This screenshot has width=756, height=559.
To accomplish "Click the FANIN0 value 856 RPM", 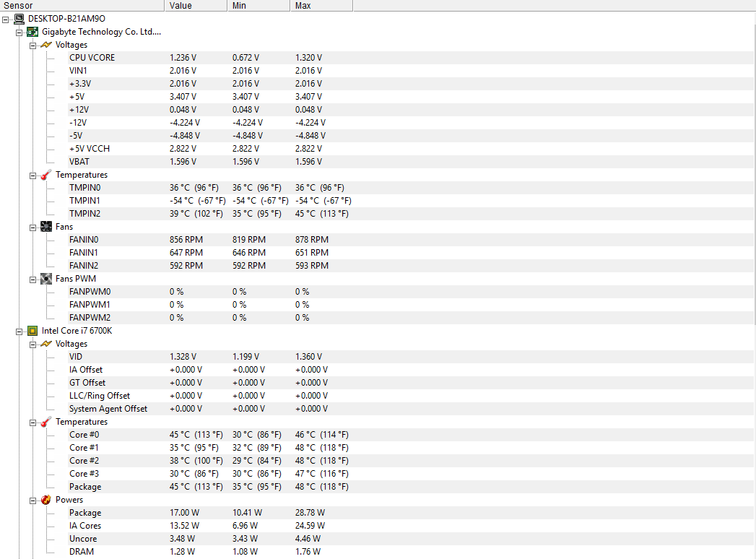I will coord(186,240).
